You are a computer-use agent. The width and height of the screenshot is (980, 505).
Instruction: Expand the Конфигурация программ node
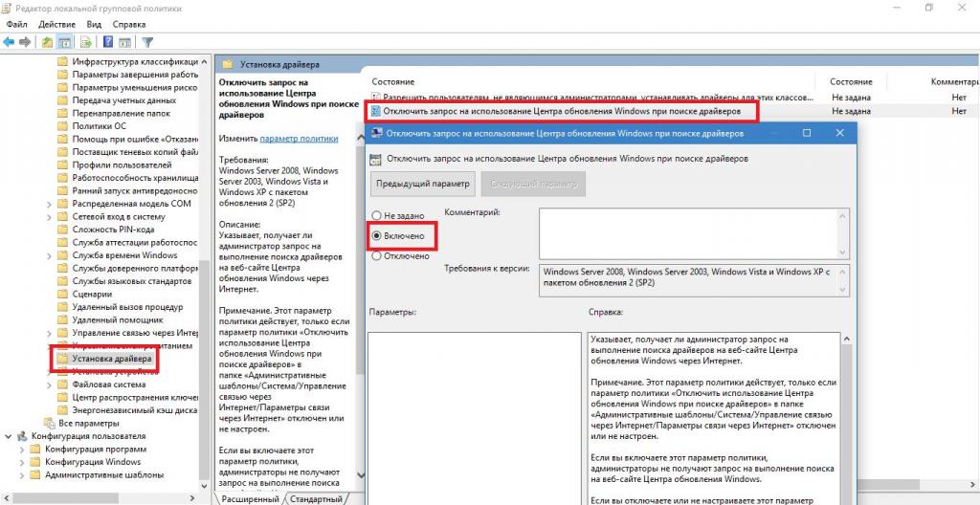[22, 450]
